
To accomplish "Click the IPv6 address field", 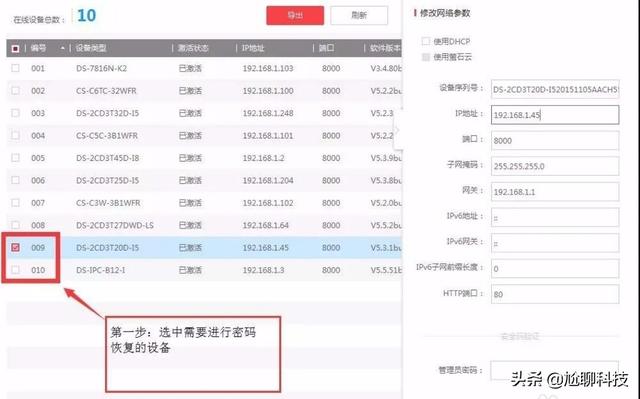I will pyautogui.click(x=555, y=217).
